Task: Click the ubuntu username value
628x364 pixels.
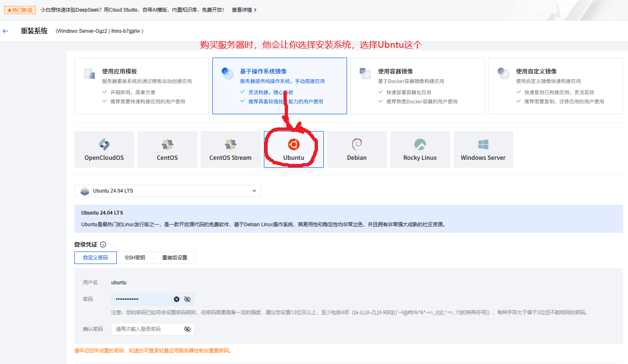Action: click(119, 283)
